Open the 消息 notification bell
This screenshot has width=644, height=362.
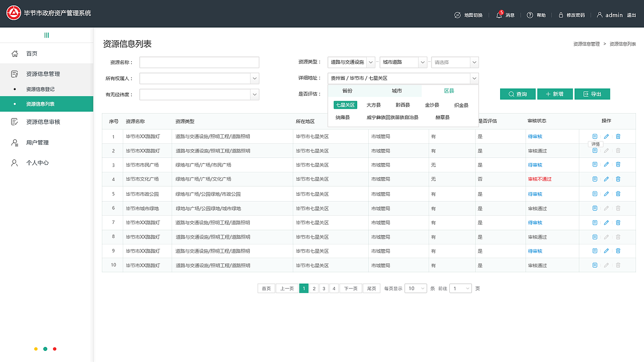505,15
